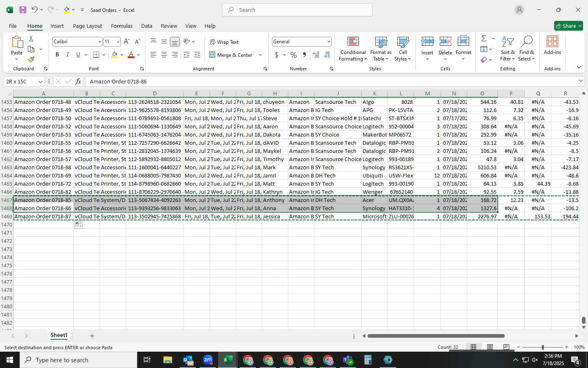
Task: Select the Normal view button in status bar
Action: [474, 347]
